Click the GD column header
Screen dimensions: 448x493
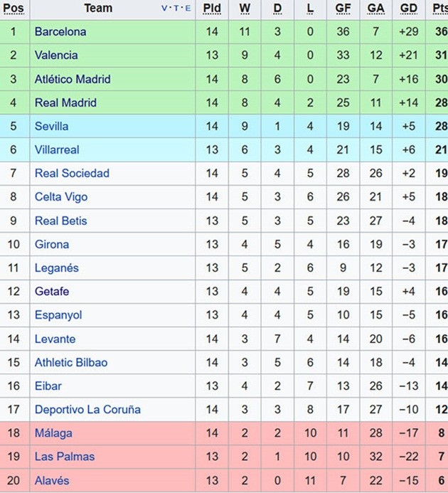pyautogui.click(x=409, y=9)
